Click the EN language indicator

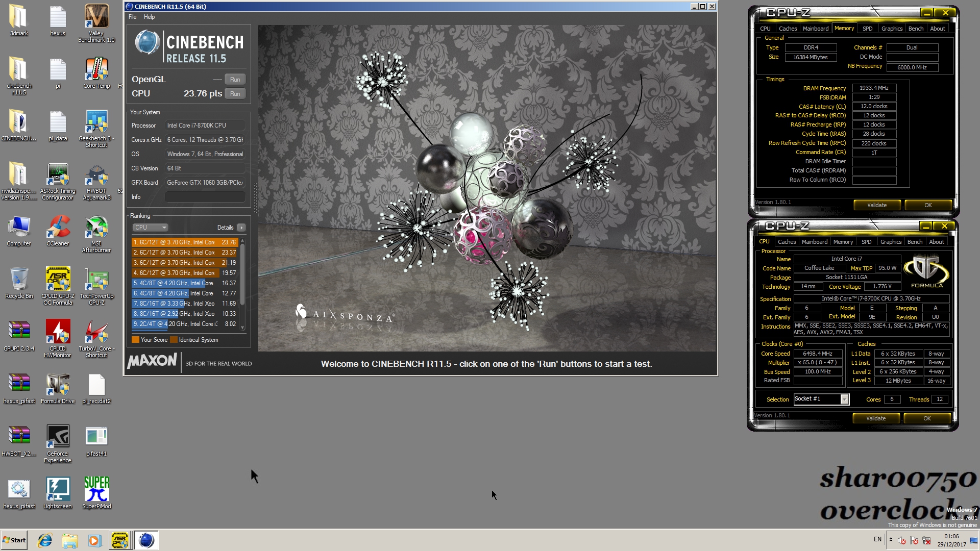click(x=877, y=539)
